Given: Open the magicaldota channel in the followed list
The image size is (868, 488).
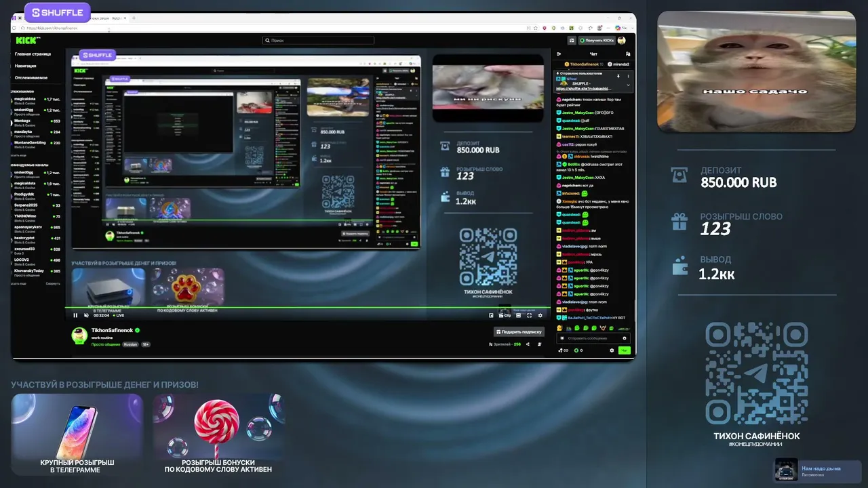Looking at the screenshot, I should tap(35, 100).
